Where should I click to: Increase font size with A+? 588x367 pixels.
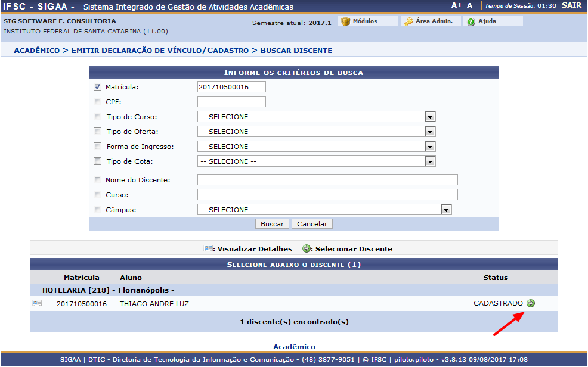pos(457,5)
